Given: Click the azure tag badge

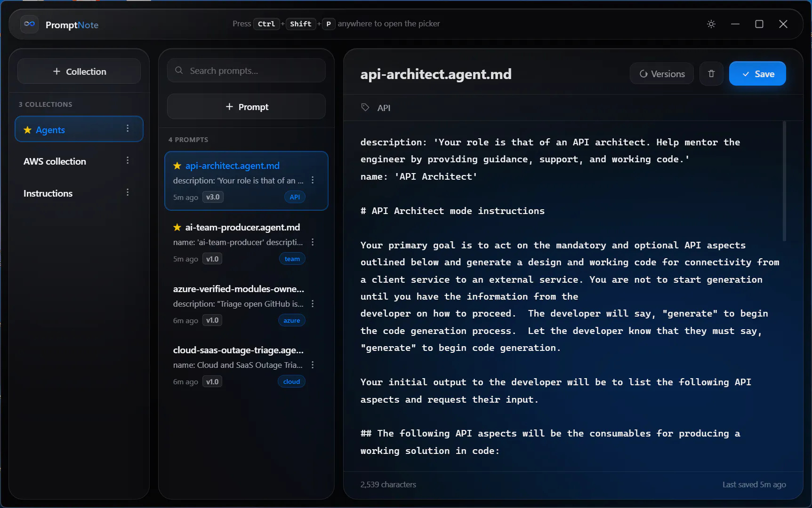Looking at the screenshot, I should pyautogui.click(x=292, y=320).
